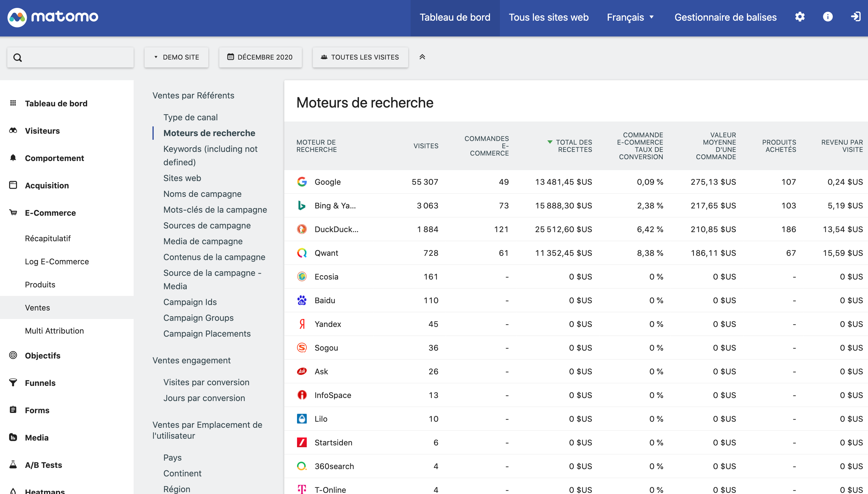868x494 pixels.
Task: Select Pays report
Action: tap(172, 458)
